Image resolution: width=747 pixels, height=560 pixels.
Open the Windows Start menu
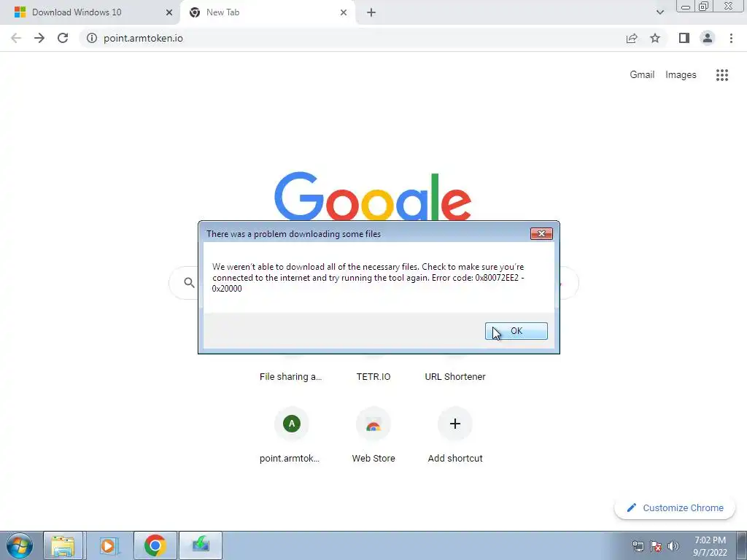click(19, 545)
